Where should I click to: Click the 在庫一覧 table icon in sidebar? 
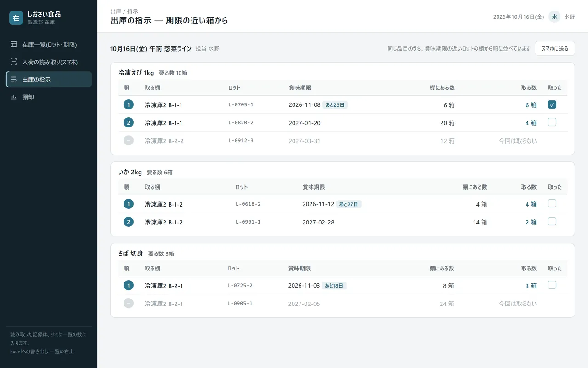click(x=14, y=45)
